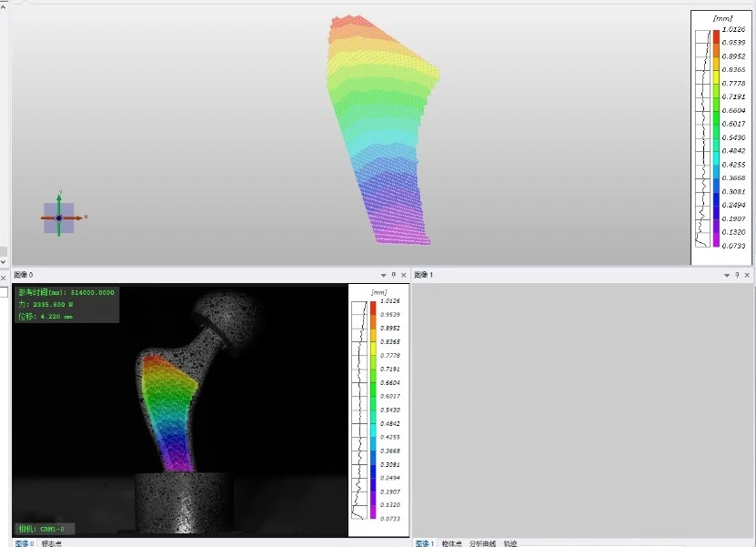756x547 pixels.
Task: Click the 图像 0 panel title
Action: click(24, 275)
